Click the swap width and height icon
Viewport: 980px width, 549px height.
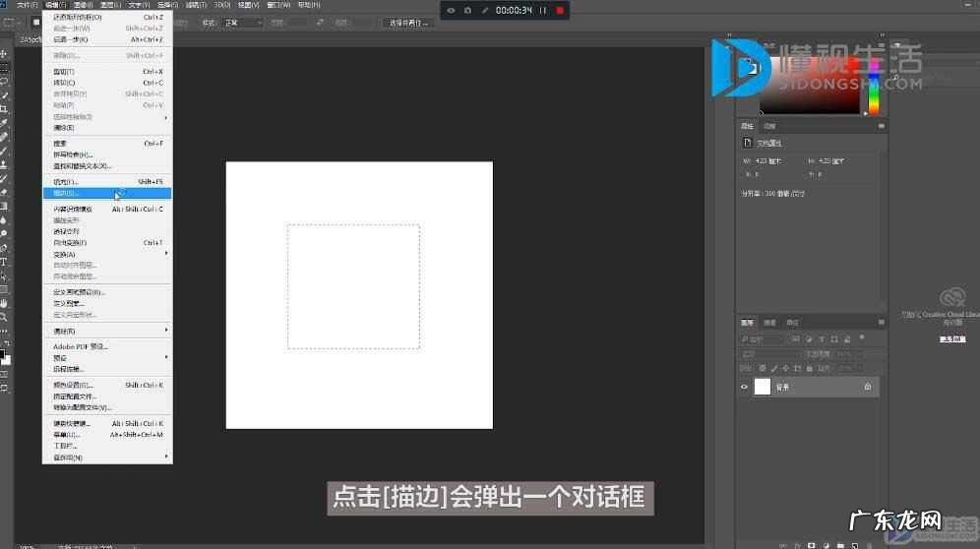pyautogui.click(x=320, y=23)
